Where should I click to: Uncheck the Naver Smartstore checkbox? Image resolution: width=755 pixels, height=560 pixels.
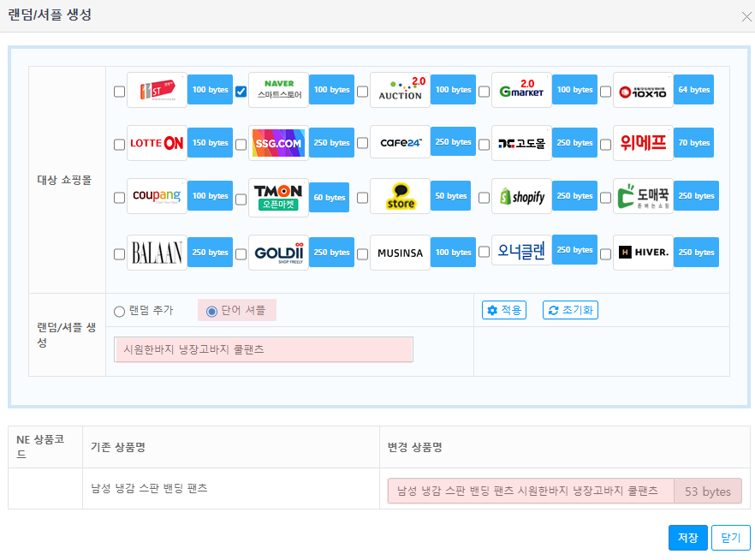coord(241,92)
